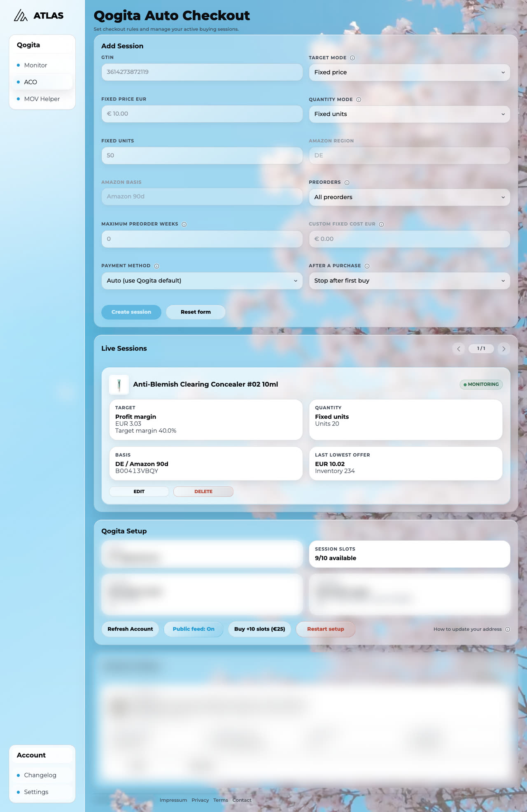Click the Amazon Region DE field

pyautogui.click(x=409, y=156)
